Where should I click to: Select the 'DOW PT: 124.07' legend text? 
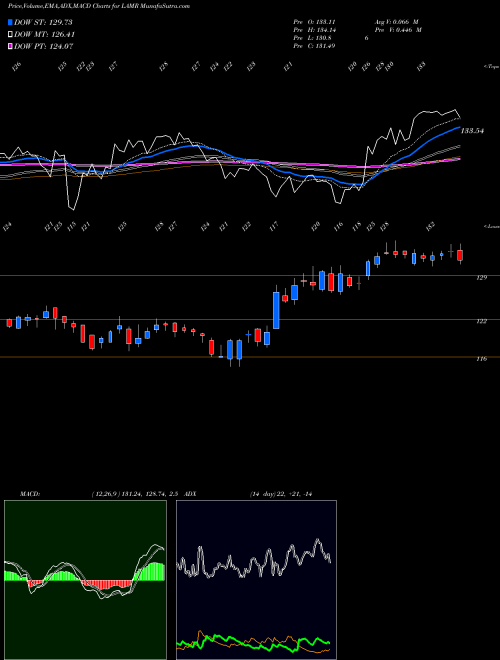[x=44, y=46]
